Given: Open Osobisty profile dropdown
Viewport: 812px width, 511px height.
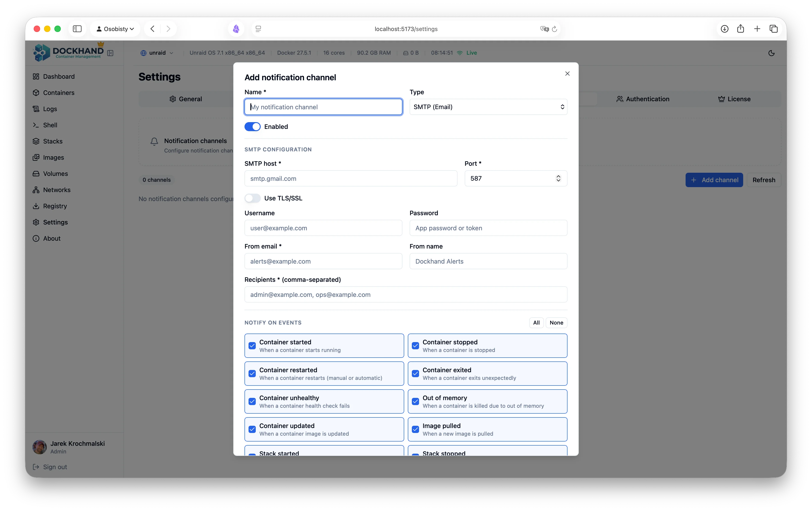Looking at the screenshot, I should click(x=115, y=29).
